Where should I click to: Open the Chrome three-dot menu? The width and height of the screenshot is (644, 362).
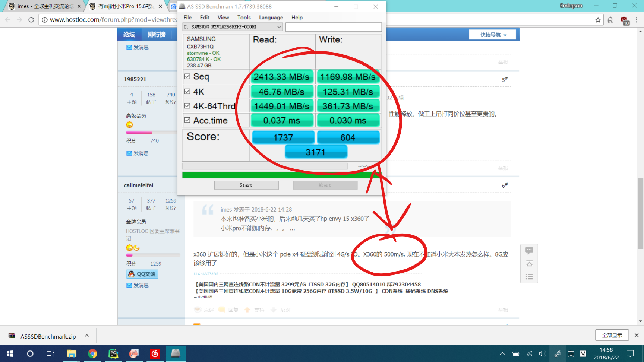coord(637,20)
